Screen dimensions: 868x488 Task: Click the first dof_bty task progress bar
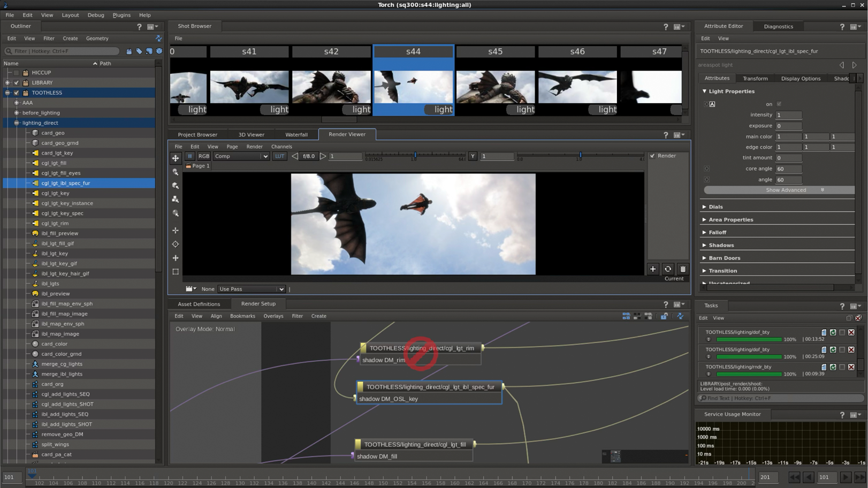[x=749, y=340]
